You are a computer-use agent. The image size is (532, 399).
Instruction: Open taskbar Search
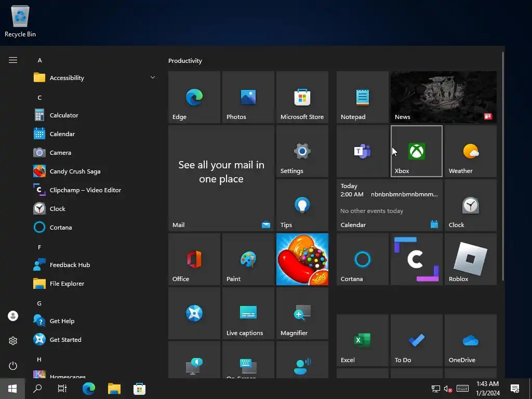pos(37,389)
